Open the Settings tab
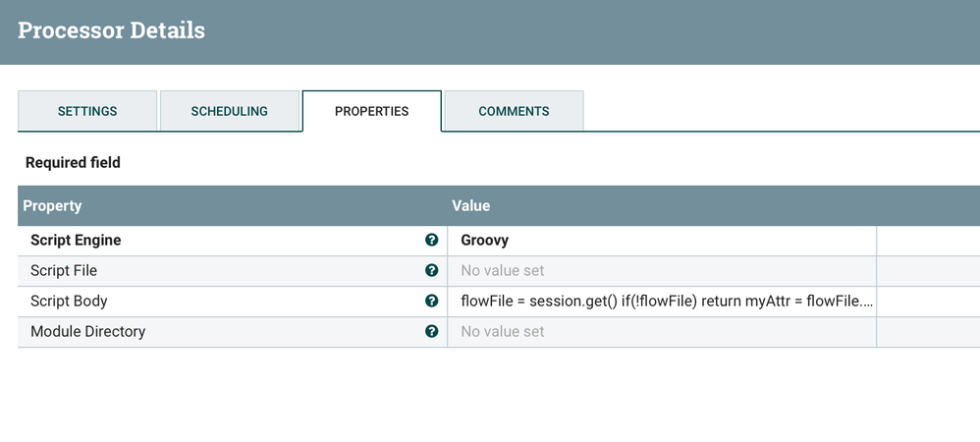Image resolution: width=980 pixels, height=442 pixels. point(87,111)
